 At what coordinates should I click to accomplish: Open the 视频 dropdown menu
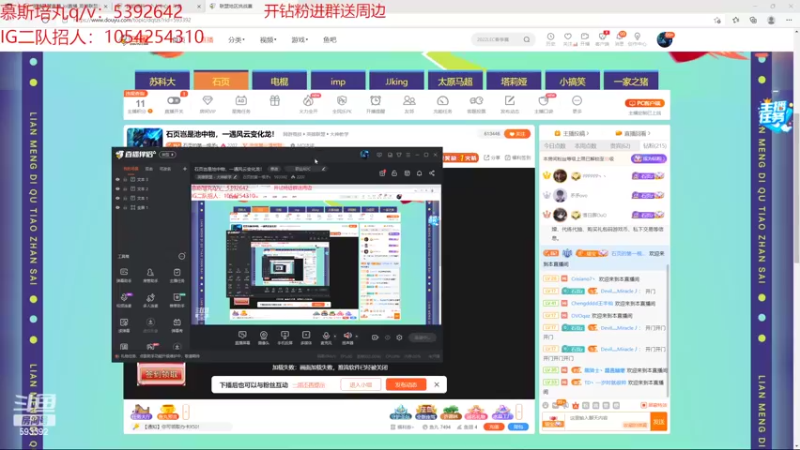pos(268,40)
